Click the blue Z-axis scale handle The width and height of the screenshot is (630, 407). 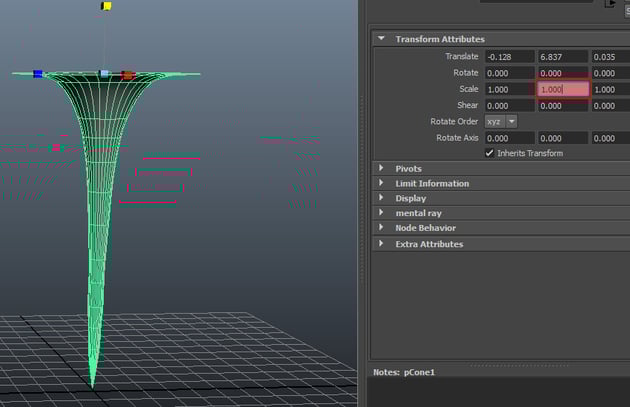(38, 73)
